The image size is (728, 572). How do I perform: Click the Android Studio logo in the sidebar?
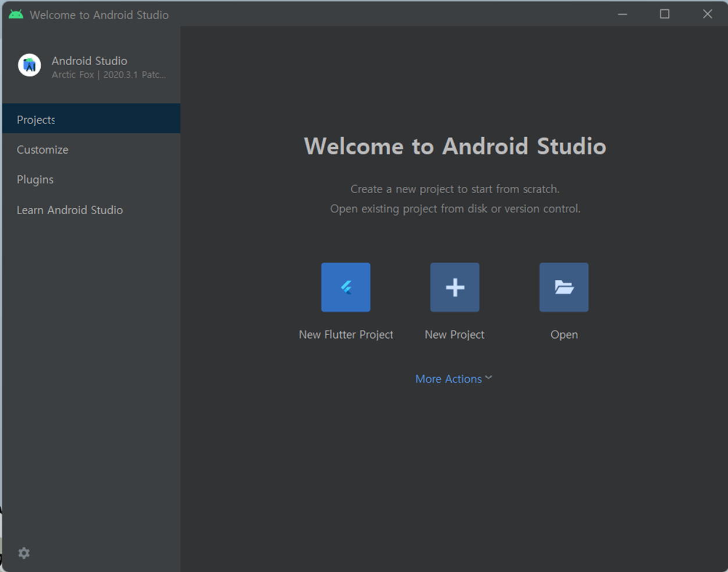tap(29, 65)
